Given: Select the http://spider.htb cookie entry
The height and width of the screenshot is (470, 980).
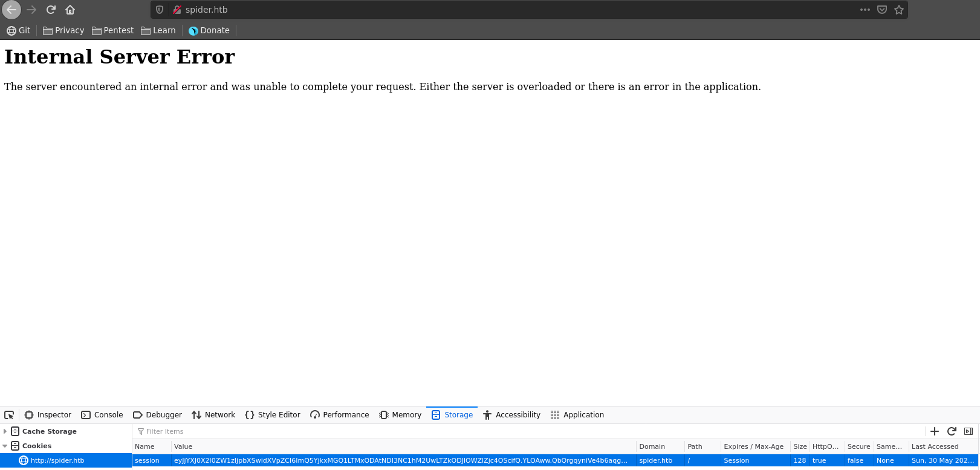Looking at the screenshot, I should click(57, 460).
